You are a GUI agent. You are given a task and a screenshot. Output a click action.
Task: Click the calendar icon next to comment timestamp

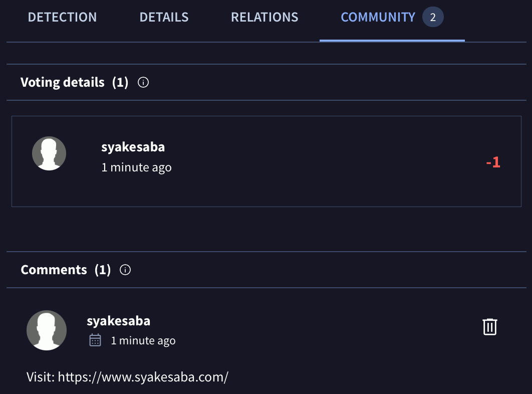[95, 340]
